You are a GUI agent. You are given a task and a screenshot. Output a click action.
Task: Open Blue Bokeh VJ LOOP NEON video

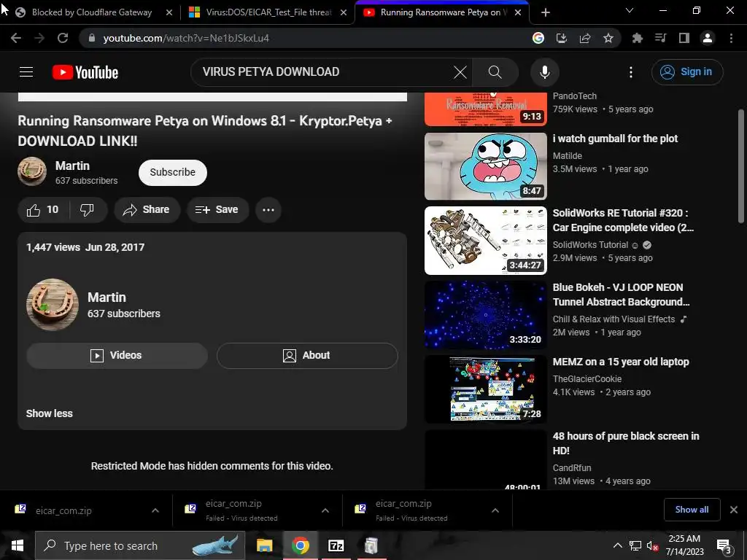(485, 315)
